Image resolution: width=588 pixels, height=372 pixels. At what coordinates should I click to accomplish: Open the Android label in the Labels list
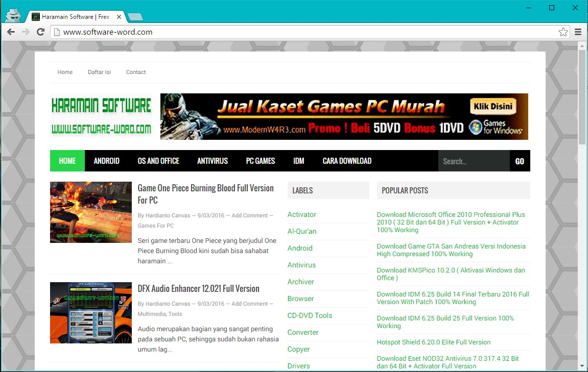click(x=300, y=249)
